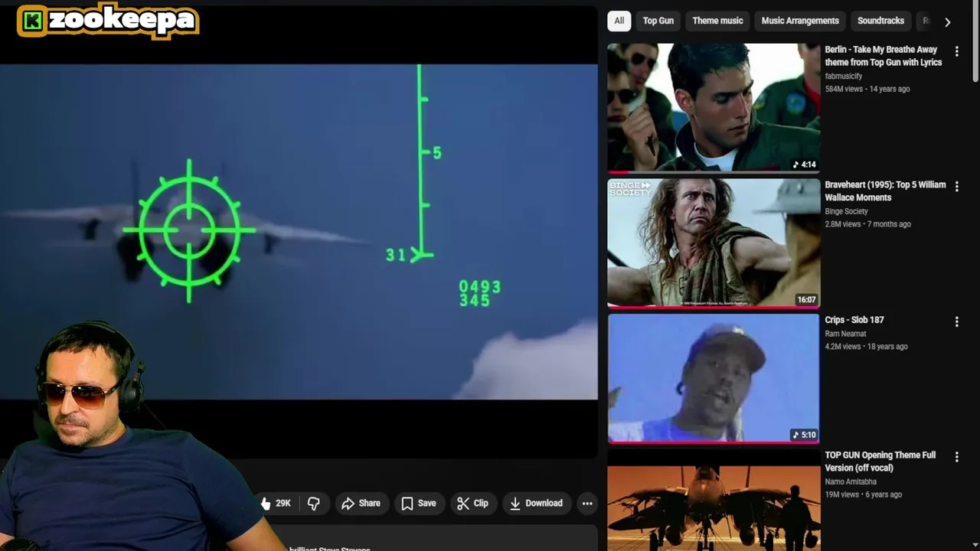Click the 16:07 duration badge on Braveheart
980x551 pixels.
coord(806,300)
